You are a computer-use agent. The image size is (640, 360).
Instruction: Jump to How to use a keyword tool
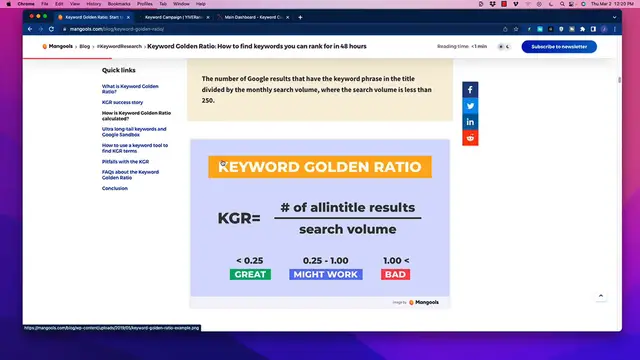click(135, 148)
